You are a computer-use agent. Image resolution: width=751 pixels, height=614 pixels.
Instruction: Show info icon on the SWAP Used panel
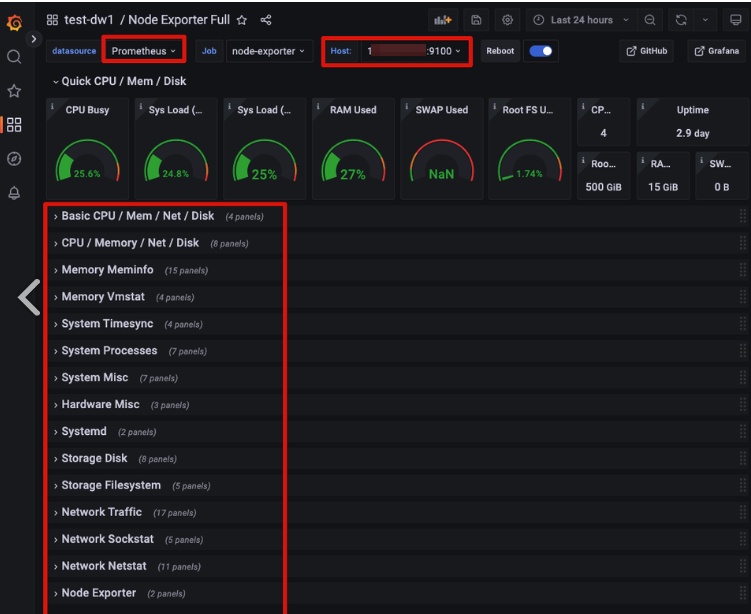click(407, 106)
